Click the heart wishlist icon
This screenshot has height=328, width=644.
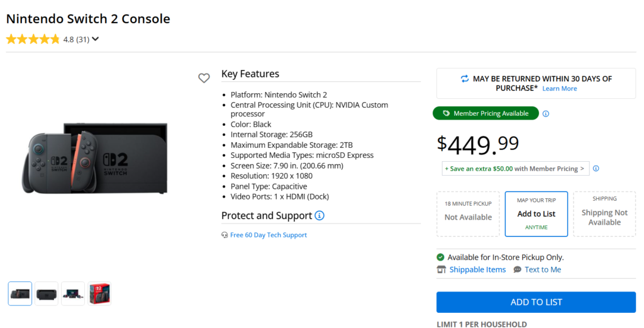(x=204, y=78)
